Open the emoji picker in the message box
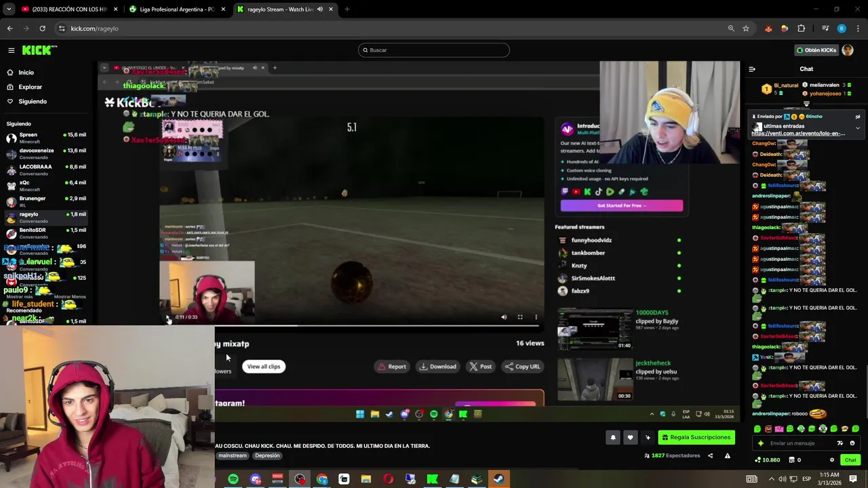 point(852,443)
